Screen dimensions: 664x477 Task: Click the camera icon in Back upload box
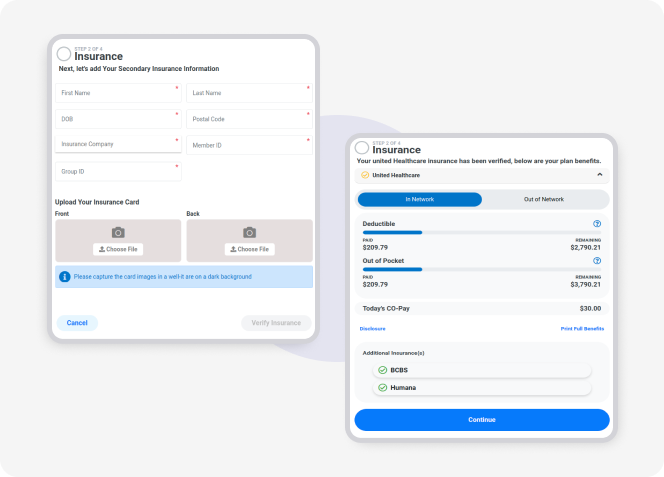(x=249, y=232)
